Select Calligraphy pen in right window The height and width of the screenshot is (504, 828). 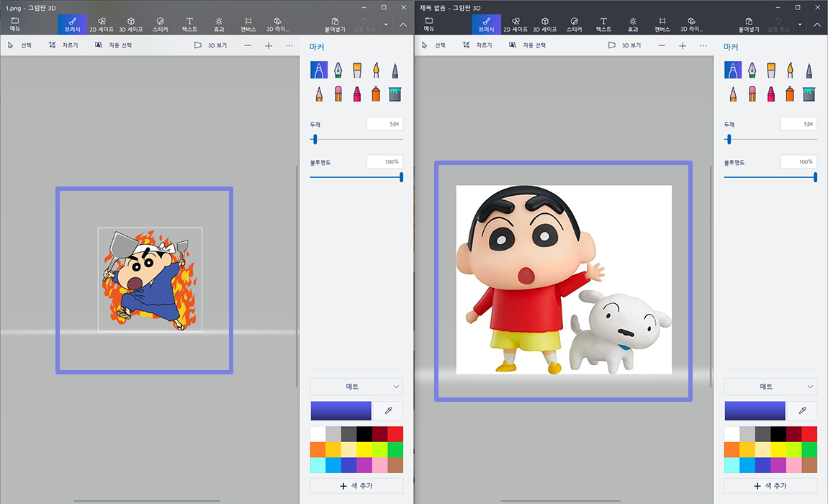752,70
